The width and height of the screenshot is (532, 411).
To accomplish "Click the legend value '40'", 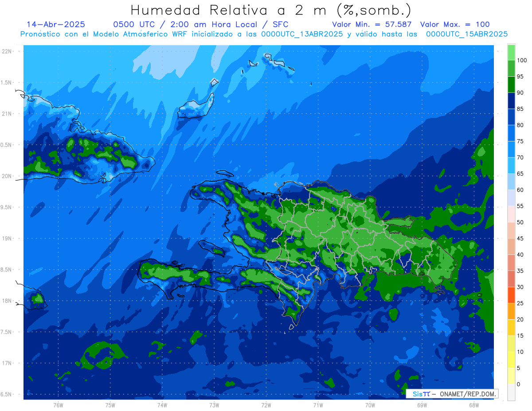I will pyautogui.click(x=520, y=255).
